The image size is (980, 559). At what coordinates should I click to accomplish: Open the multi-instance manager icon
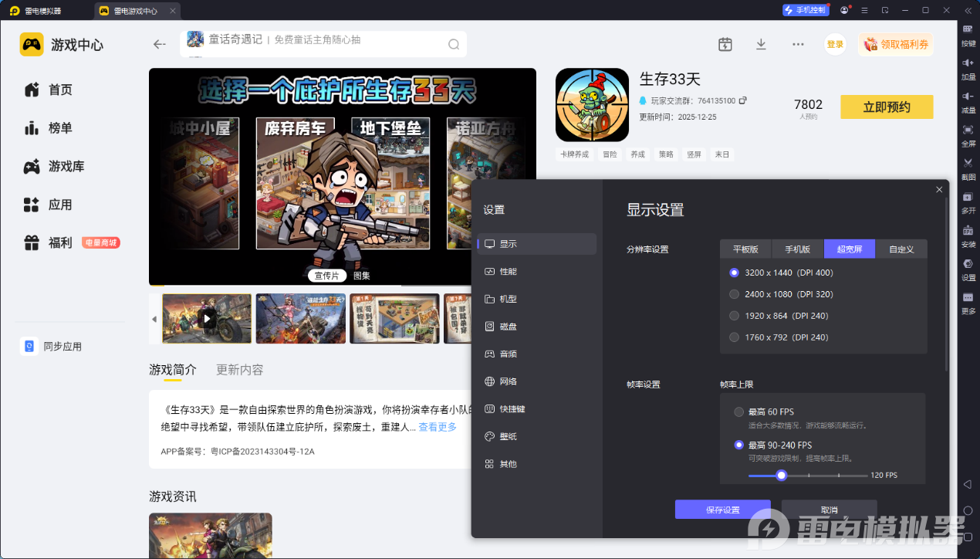point(968,197)
